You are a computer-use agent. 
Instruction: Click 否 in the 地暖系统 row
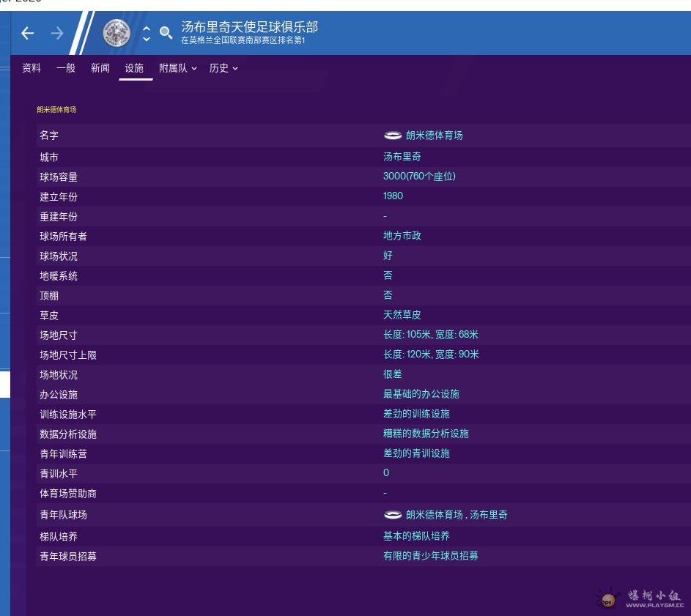coord(388,275)
